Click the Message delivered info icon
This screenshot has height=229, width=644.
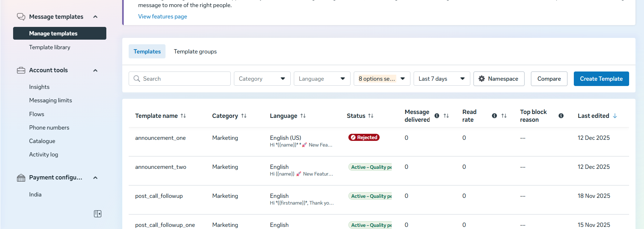[437, 116]
